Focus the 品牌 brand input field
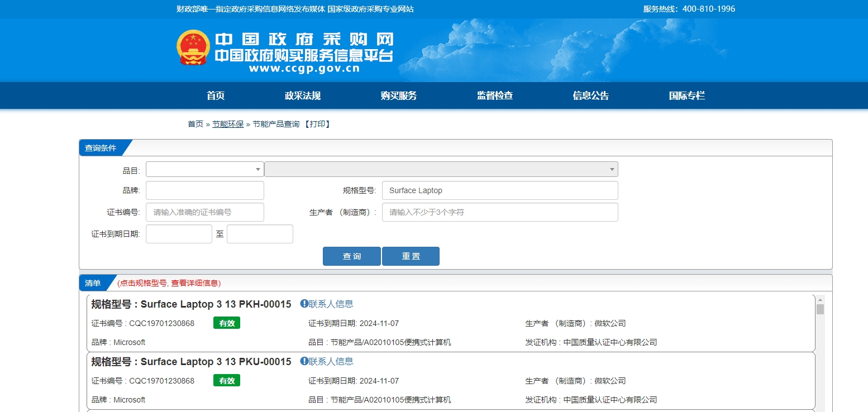This screenshot has width=868, height=412. pyautogui.click(x=205, y=190)
